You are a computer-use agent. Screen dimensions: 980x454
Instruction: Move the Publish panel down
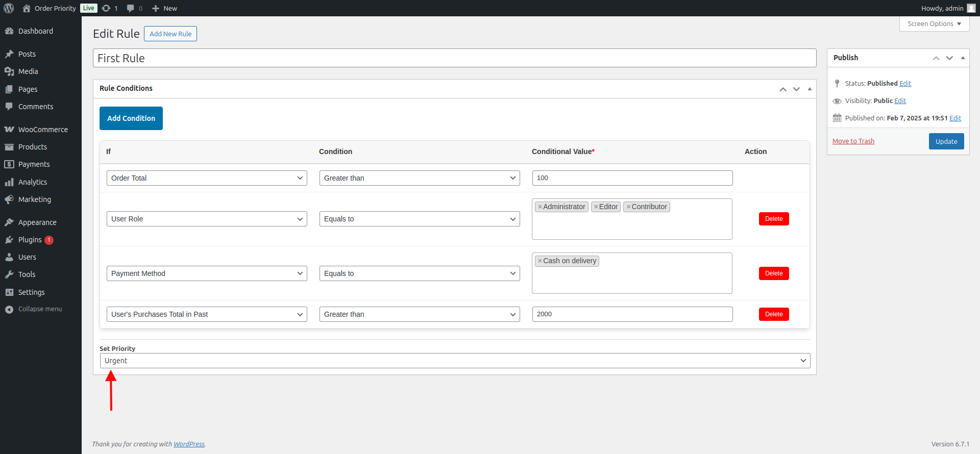tap(949, 58)
